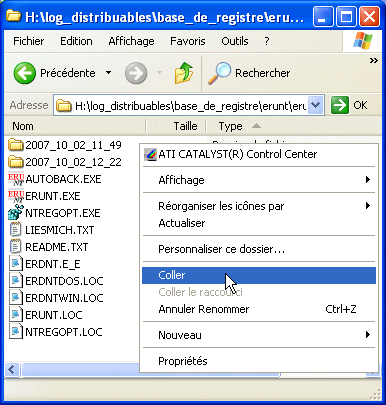Select the NTREGOPT.LOC file icon
Image resolution: width=386 pixels, height=405 pixels.
[x=15, y=332]
